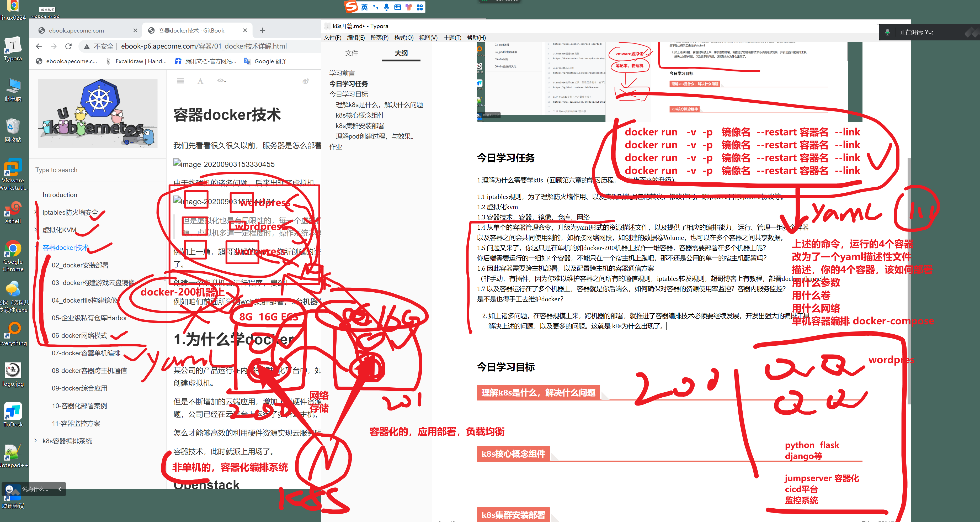The image size is (980, 522).
Task: Reload the Chrome page
Action: 68,46
